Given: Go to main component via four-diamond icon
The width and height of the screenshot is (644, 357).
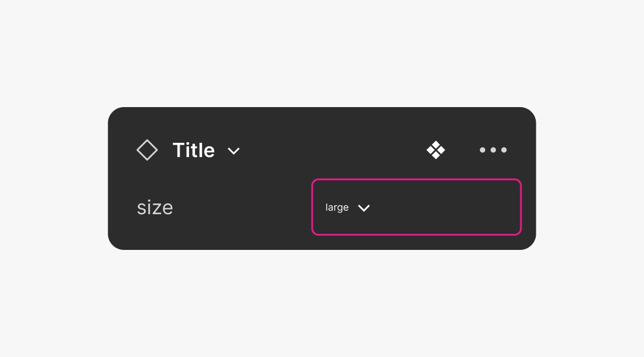Looking at the screenshot, I should 436,150.
